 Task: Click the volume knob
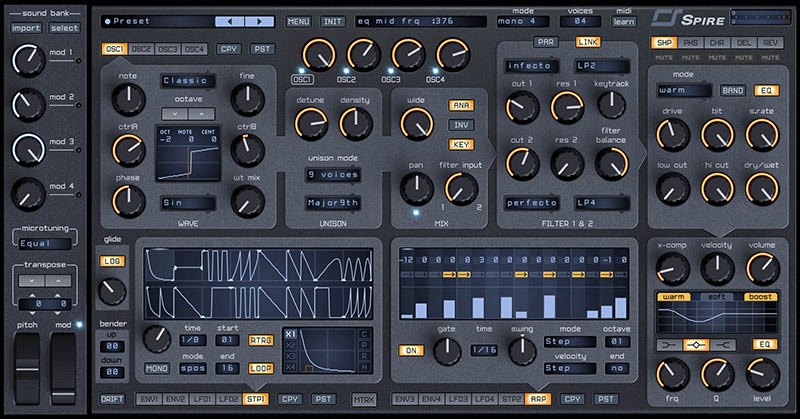[x=763, y=269]
